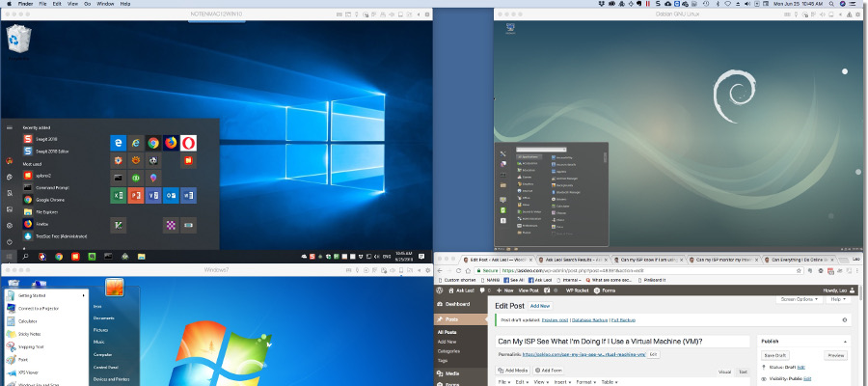Click the Windows 7 user account picture
Screen dimensions: 868x386
[x=115, y=287]
